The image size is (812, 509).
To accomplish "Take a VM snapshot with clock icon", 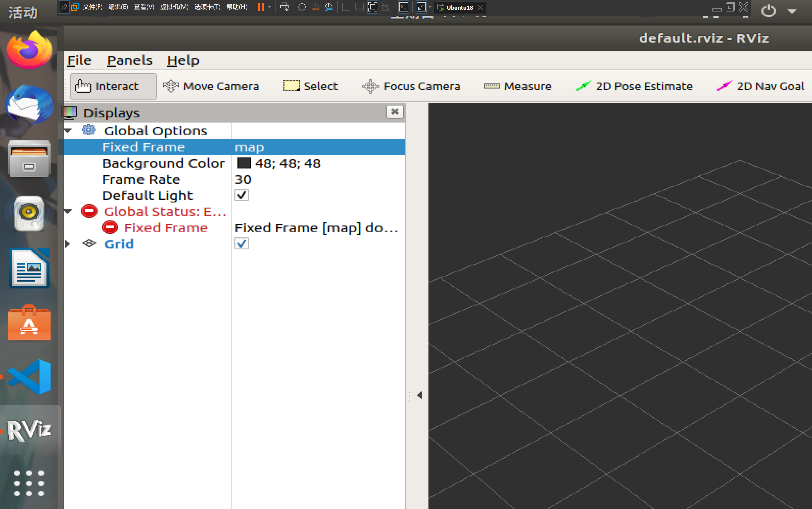I will click(x=302, y=7).
